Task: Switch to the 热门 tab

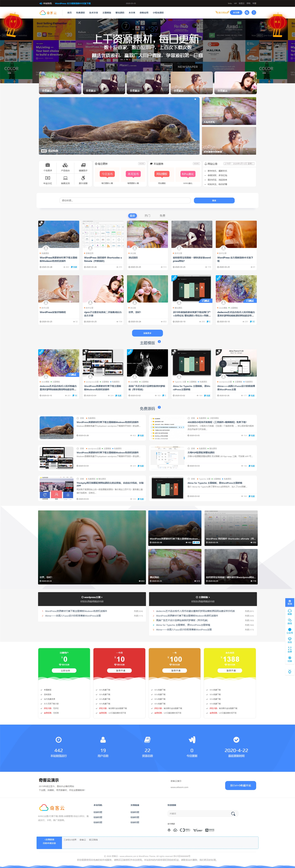Action: pyautogui.click(x=147, y=216)
